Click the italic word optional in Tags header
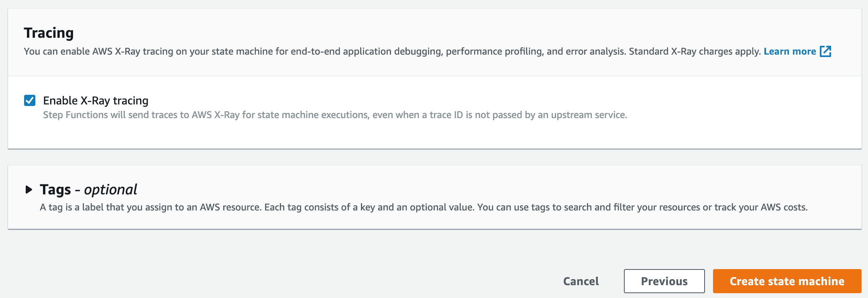This screenshot has height=298, width=868. coord(110,190)
